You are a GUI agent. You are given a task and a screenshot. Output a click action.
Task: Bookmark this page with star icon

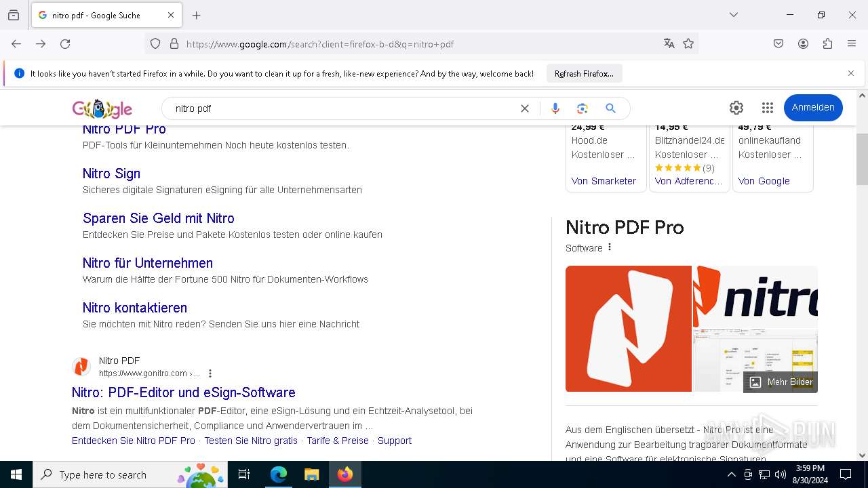[x=688, y=44]
